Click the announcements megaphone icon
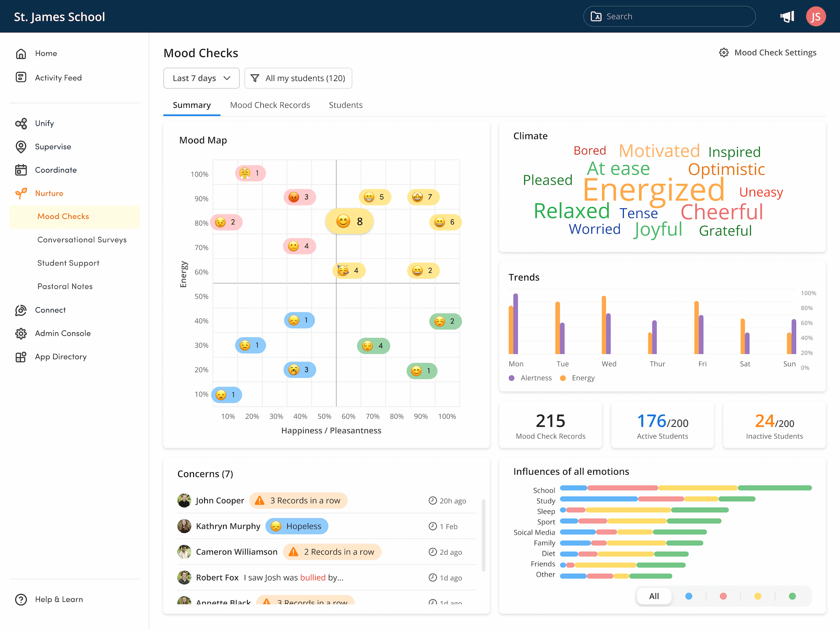The height and width of the screenshot is (630, 840). pyautogui.click(x=787, y=16)
